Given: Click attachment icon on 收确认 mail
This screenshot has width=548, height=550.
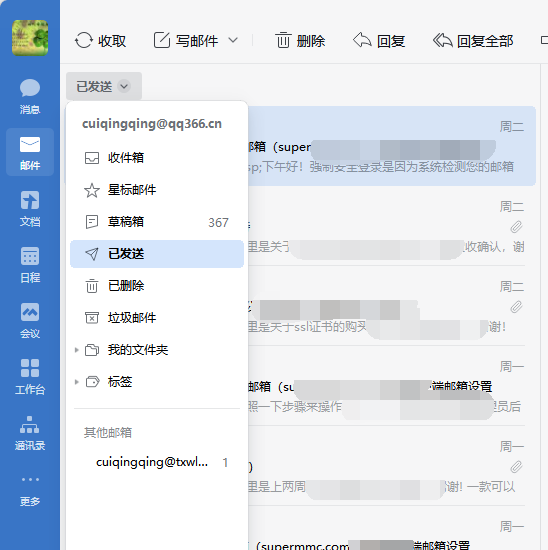Looking at the screenshot, I should [516, 227].
